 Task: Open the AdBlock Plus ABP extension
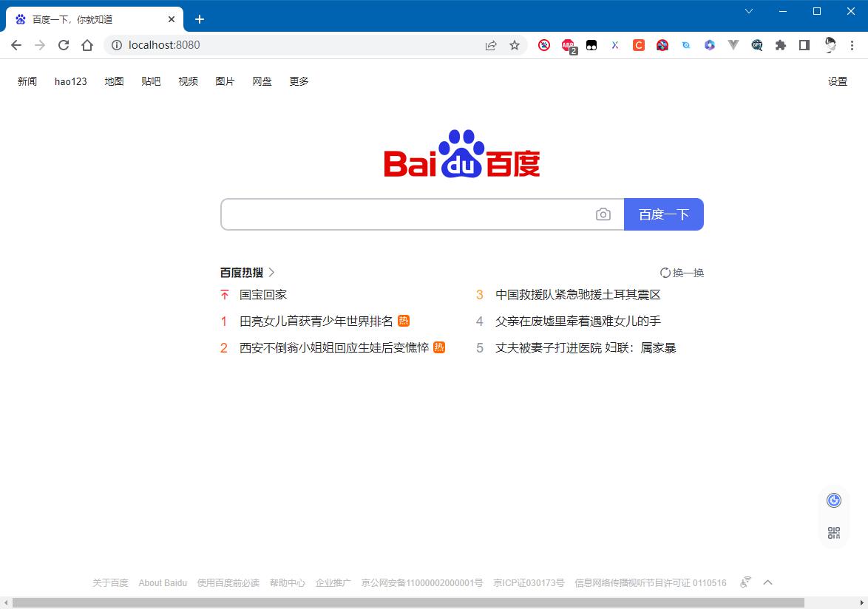click(568, 46)
